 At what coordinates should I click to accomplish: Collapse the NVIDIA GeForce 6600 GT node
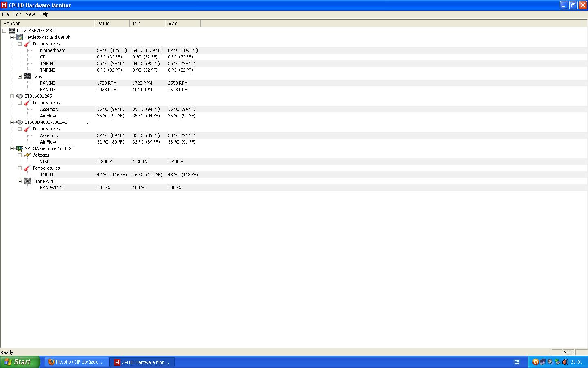12,148
